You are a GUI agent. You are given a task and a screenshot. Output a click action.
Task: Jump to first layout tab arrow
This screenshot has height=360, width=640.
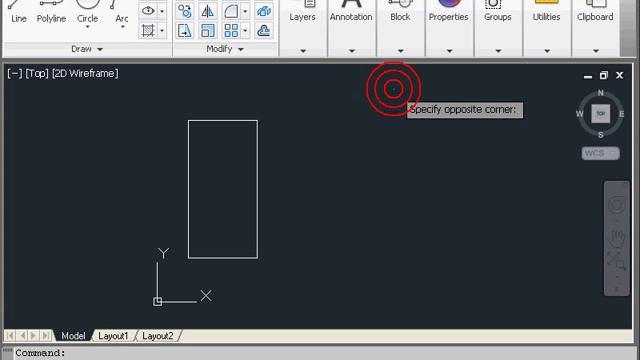coord(10,336)
